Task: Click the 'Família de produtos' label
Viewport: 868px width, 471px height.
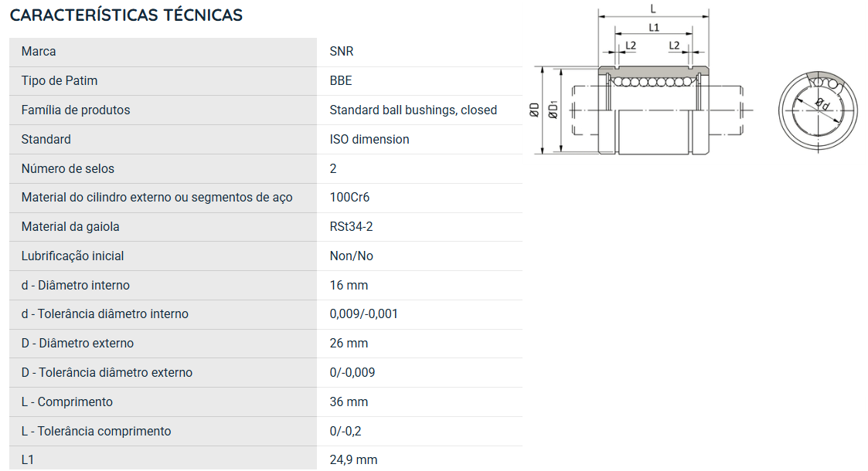Action: (x=76, y=110)
